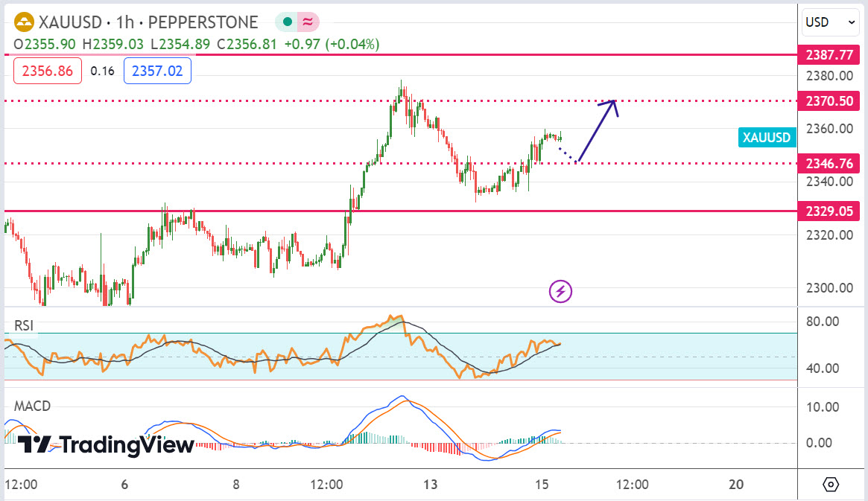Select the 2346.76 price level label
This screenshot has width=868, height=501.
tap(829, 163)
